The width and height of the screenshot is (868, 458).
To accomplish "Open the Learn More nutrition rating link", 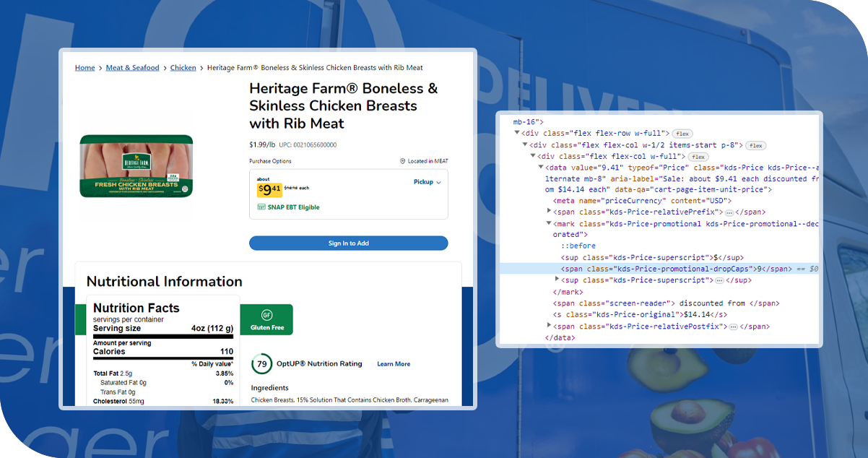I will pos(394,364).
